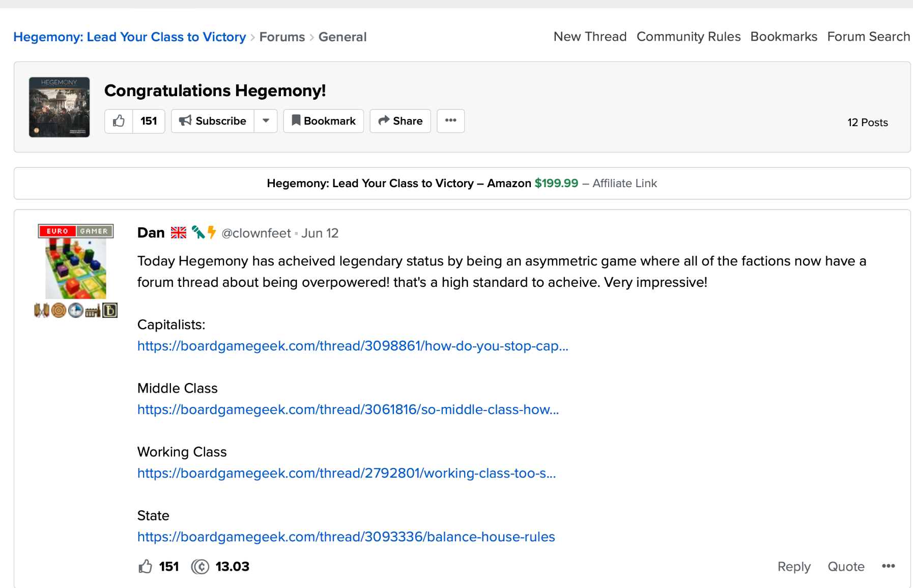Viewport: 913px width, 588px height.
Task: Click the UK flag icon next to Dan
Action: click(178, 232)
